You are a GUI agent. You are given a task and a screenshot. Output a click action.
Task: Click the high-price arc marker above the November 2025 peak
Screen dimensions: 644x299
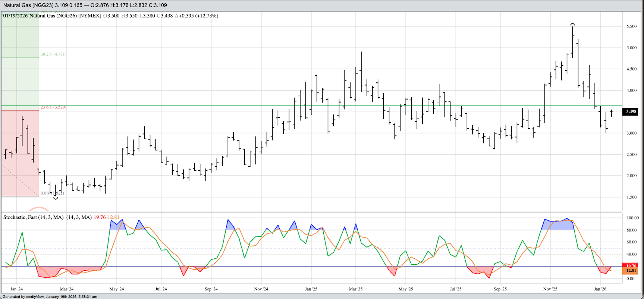572,25
